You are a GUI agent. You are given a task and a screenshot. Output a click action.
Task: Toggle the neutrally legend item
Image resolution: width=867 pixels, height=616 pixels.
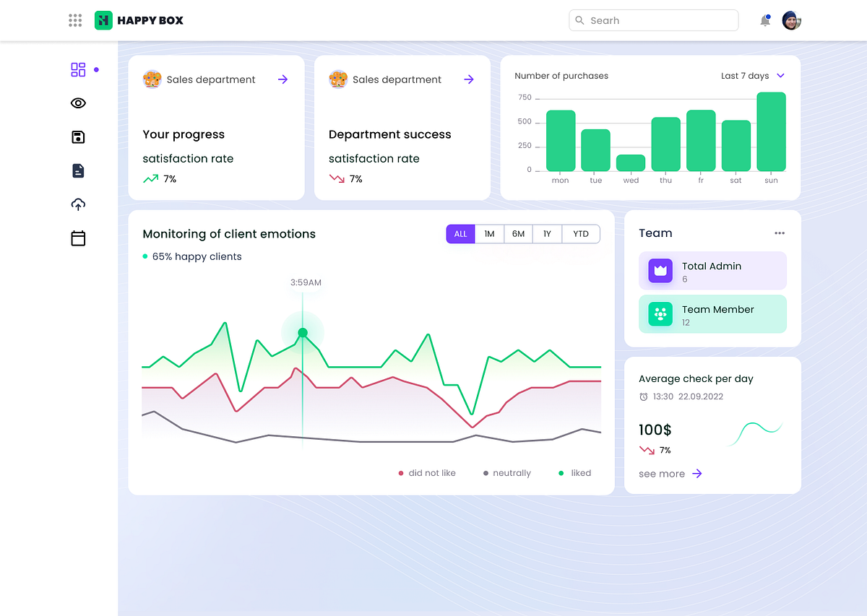coord(507,472)
